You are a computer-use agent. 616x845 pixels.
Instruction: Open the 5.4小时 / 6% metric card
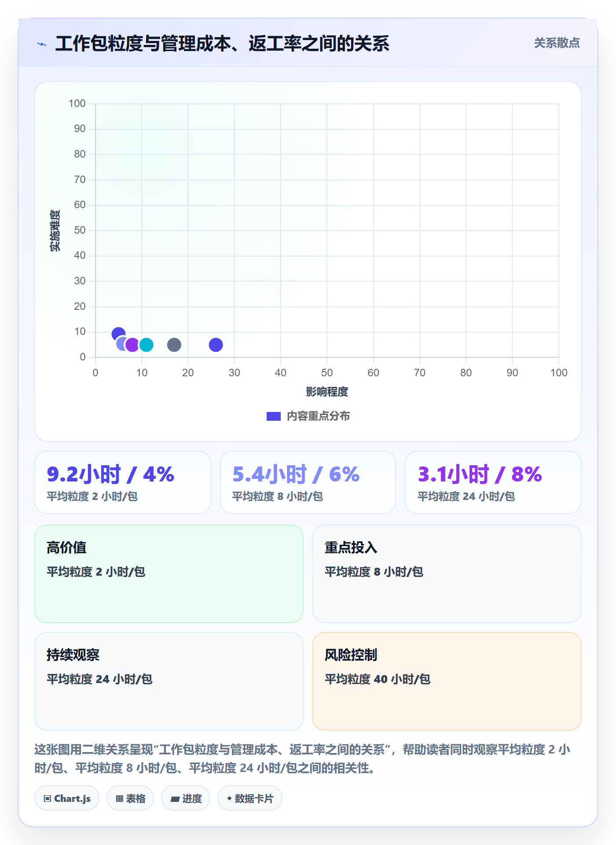[308, 482]
